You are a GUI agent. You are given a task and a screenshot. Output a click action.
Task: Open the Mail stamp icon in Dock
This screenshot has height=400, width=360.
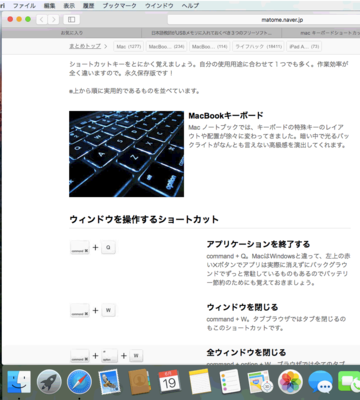tap(109, 382)
